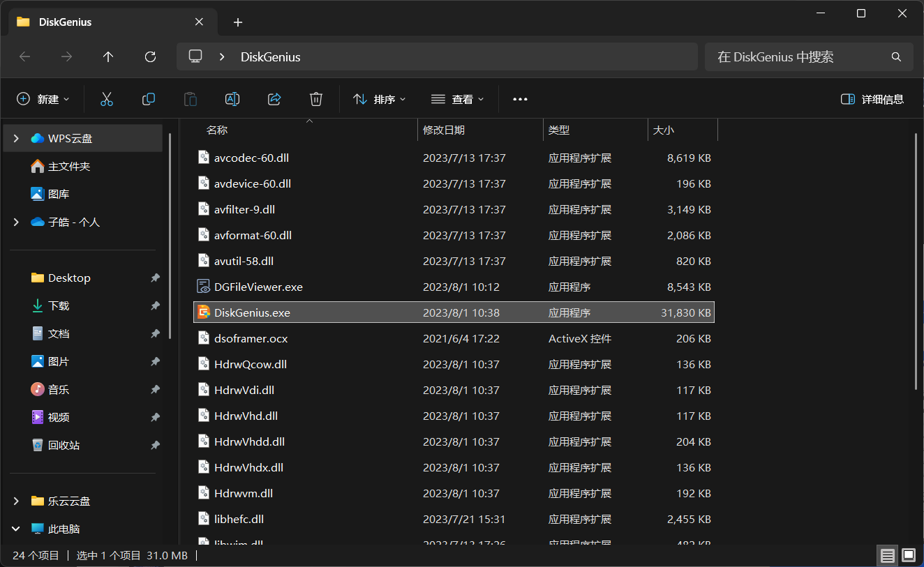Open a new tab with plus button
This screenshot has height=567, width=924.
(238, 22)
